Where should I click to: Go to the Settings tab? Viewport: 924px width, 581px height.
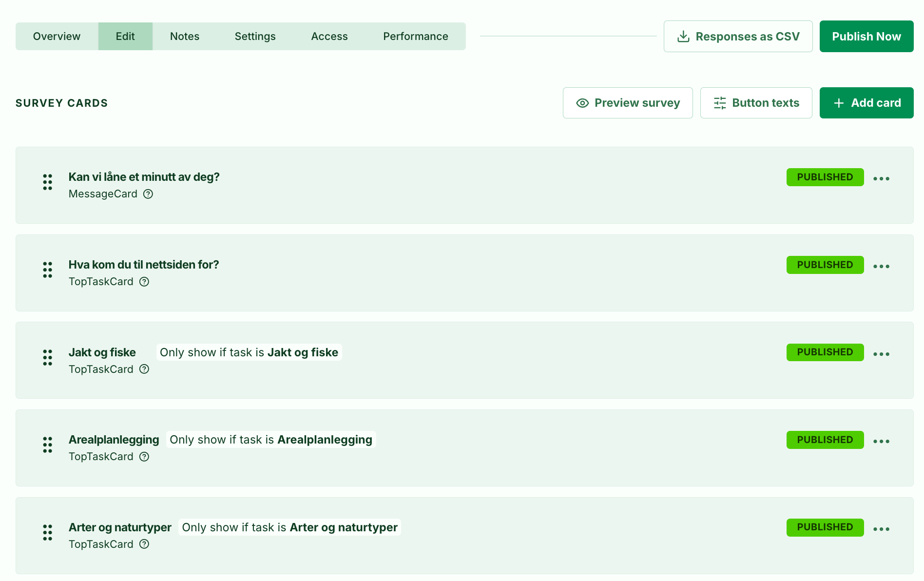(x=255, y=36)
